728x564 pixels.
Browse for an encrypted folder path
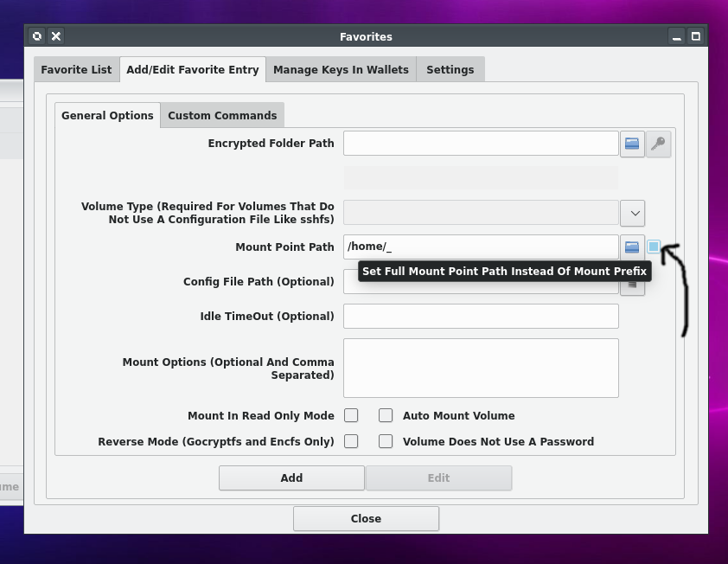click(632, 144)
